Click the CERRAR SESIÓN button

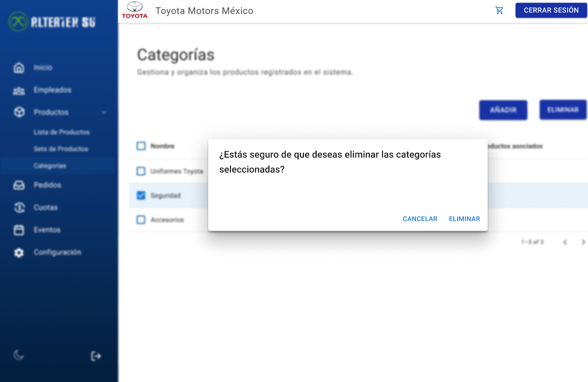pos(551,11)
